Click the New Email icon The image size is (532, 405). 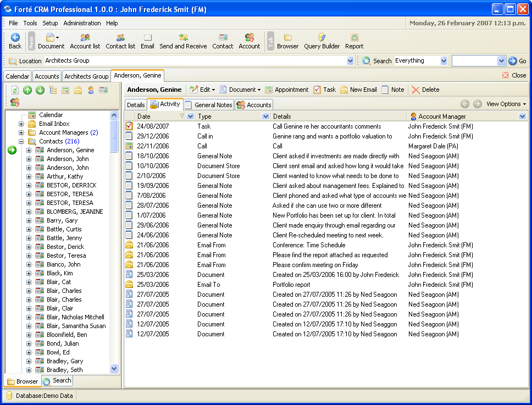(358, 90)
